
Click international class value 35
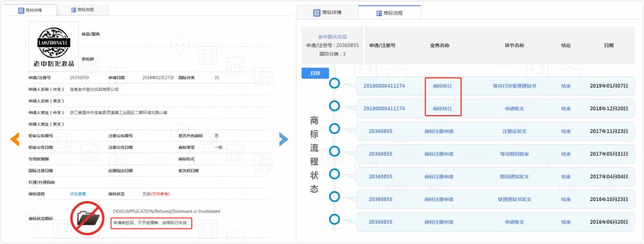point(217,77)
